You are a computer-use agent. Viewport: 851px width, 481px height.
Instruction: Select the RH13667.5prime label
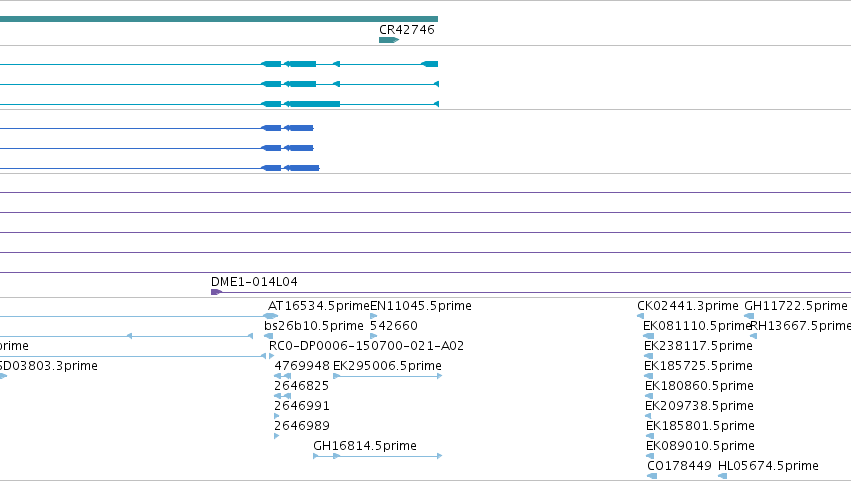coord(801,326)
